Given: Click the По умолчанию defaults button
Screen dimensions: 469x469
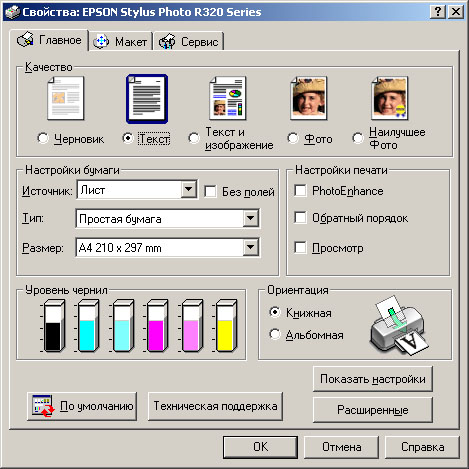Looking at the screenshot, I should coord(82,406).
